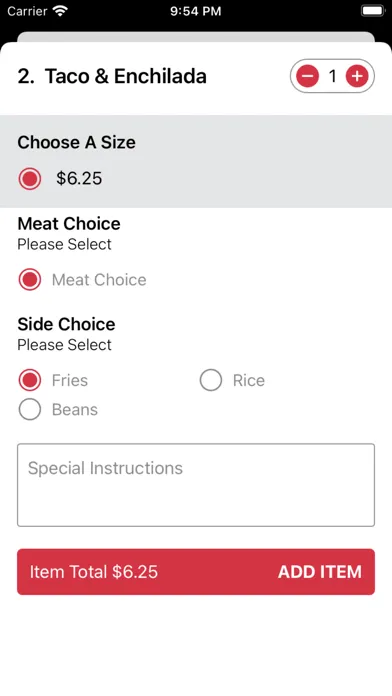
Task: Choose Rice as the side
Action: coord(211,380)
